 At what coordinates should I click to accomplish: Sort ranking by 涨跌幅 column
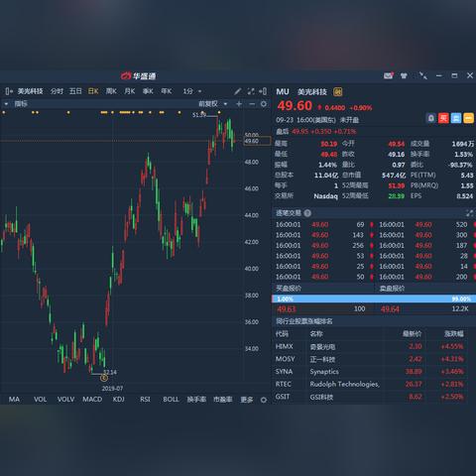454,334
